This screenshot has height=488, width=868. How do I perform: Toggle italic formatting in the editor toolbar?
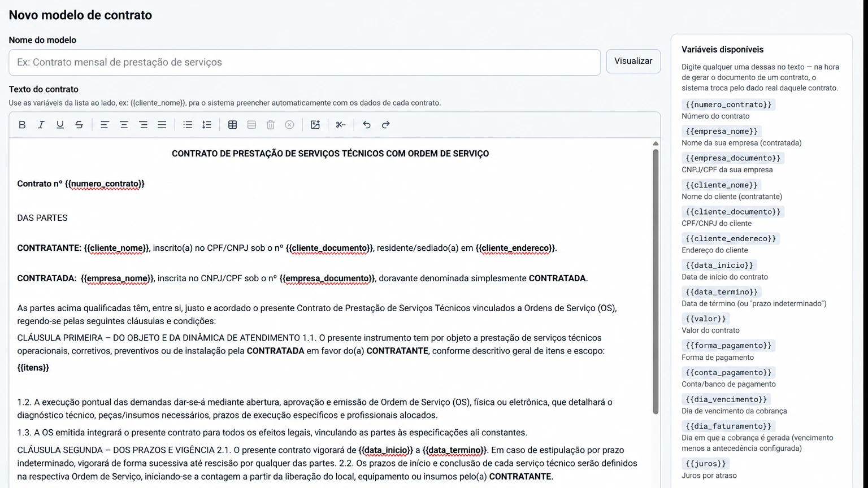[41, 125]
